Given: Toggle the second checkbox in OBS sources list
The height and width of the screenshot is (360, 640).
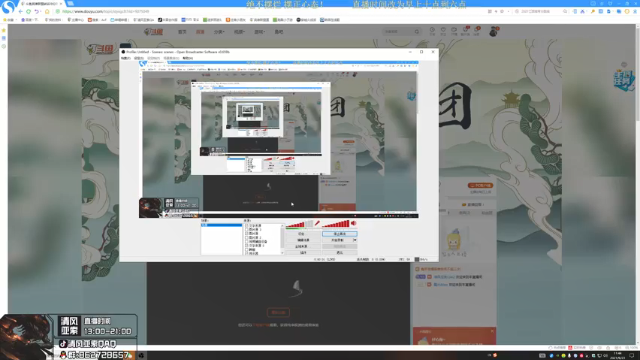Looking at the screenshot, I should 247,229.
